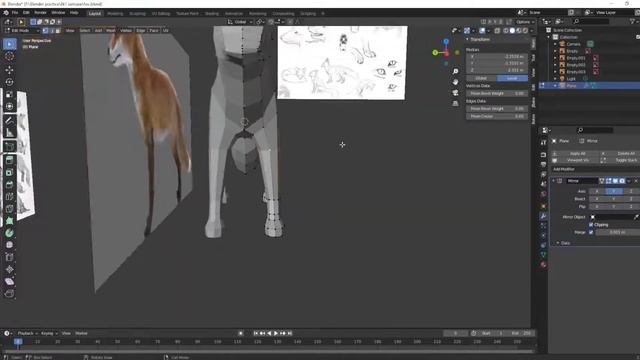
Task: Select the Add Cube tool
Action: 10,147
